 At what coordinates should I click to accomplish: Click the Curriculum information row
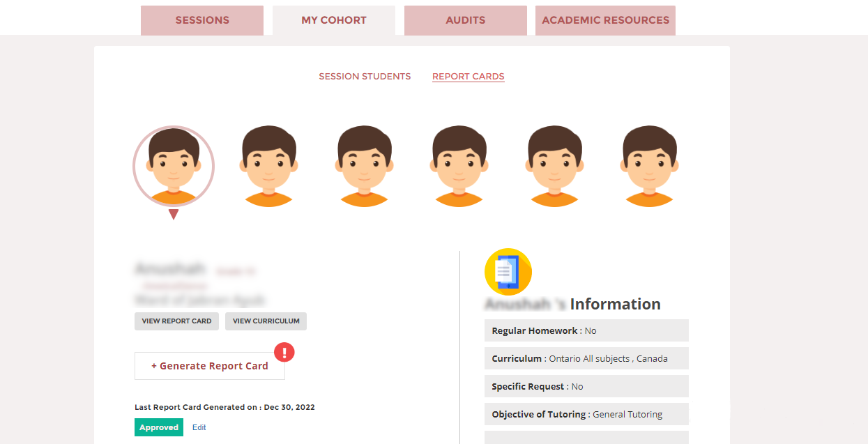[x=586, y=358]
